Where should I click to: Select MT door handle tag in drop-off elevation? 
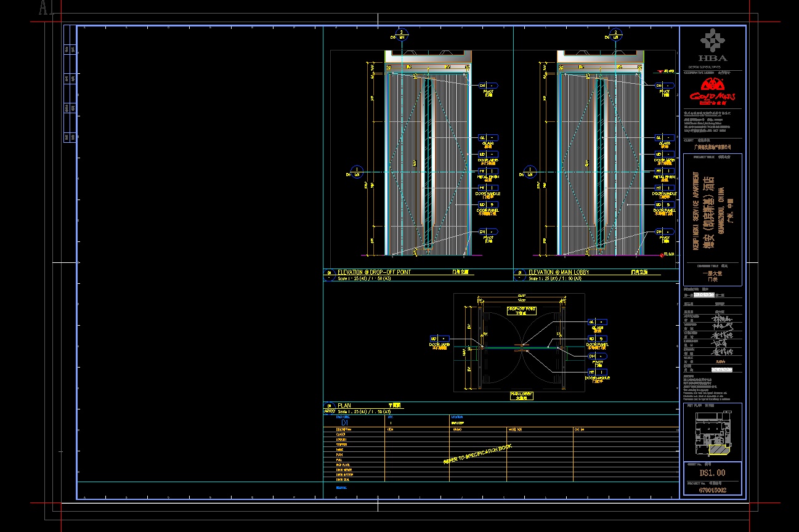pos(489,188)
